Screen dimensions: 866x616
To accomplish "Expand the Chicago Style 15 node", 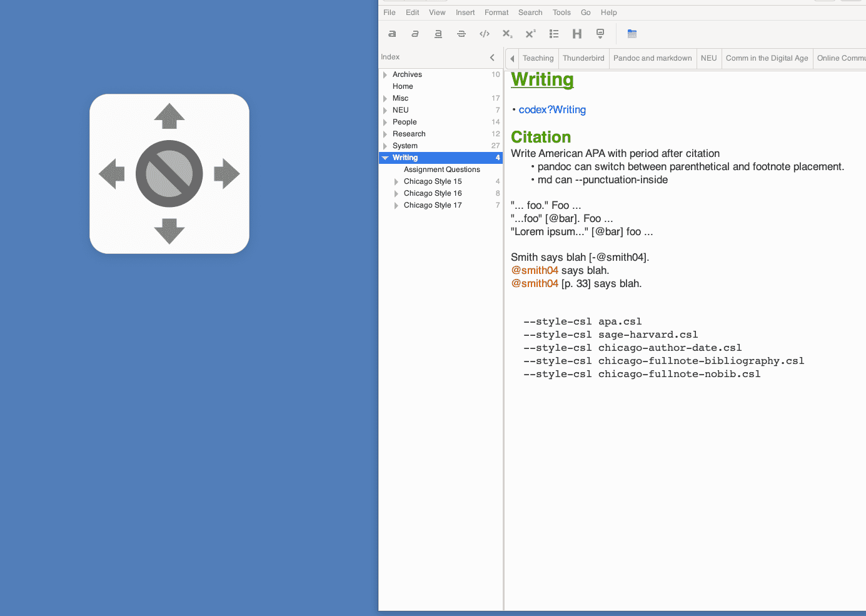I will 396,182.
